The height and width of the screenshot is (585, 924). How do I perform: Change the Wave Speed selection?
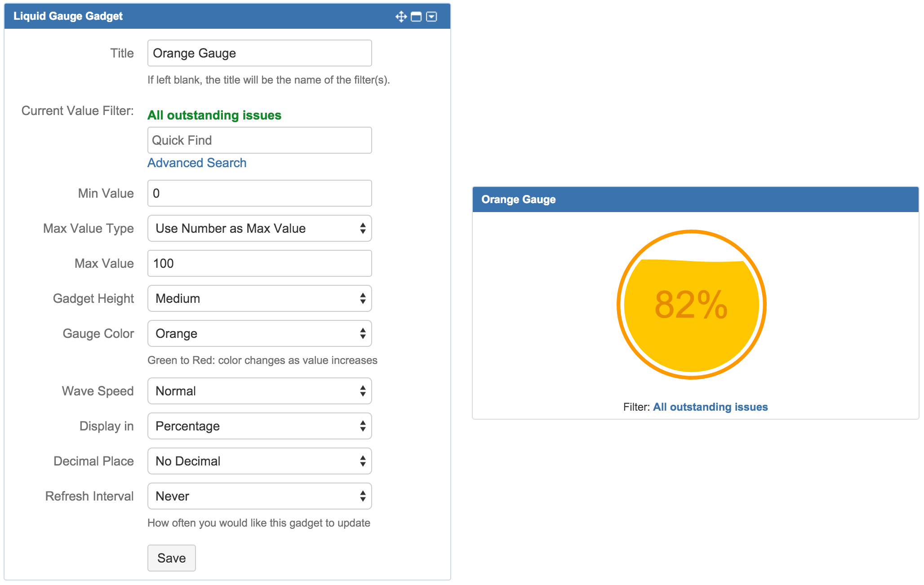pyautogui.click(x=259, y=391)
